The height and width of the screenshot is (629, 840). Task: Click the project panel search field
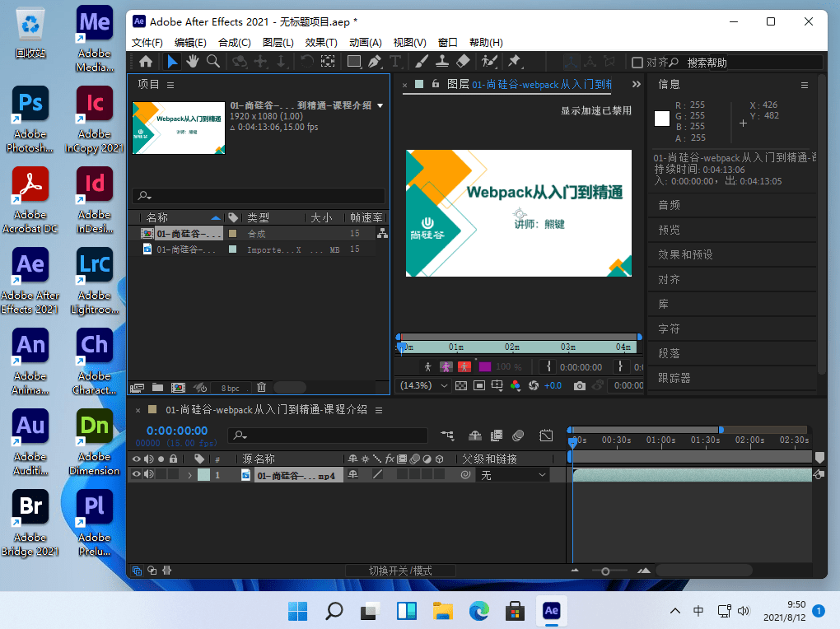[x=259, y=196]
